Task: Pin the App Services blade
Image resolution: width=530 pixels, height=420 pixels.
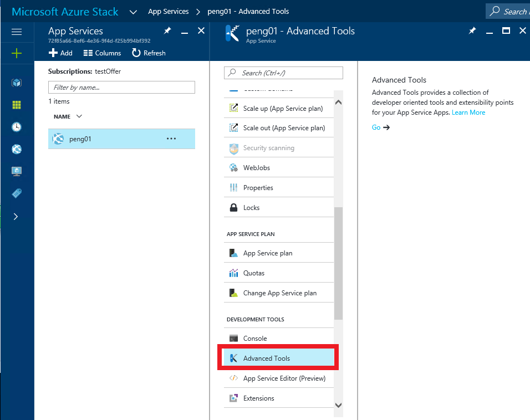Action: [x=167, y=31]
